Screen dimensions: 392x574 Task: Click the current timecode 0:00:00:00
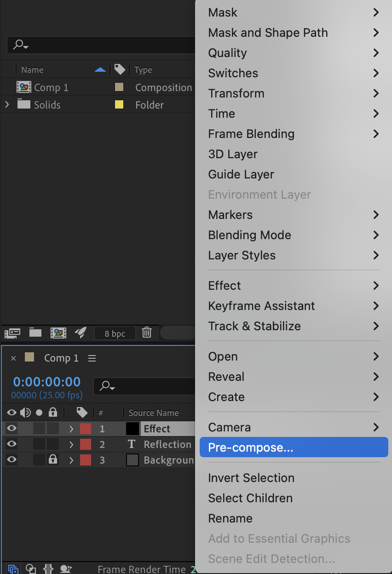coord(46,382)
